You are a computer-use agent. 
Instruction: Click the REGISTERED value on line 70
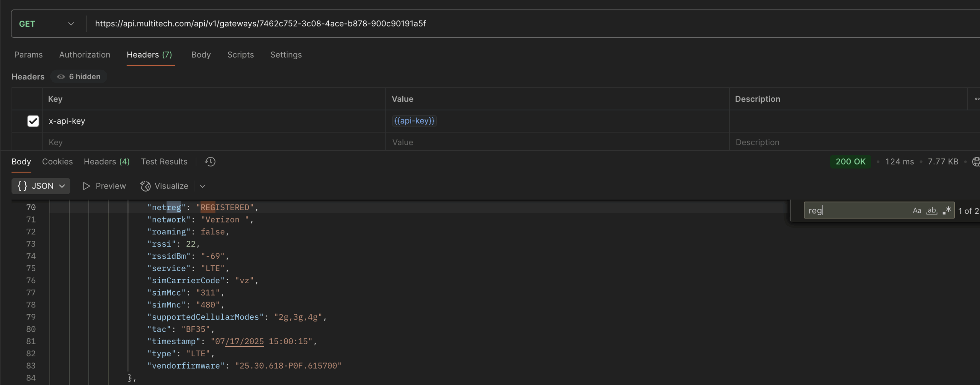225,208
